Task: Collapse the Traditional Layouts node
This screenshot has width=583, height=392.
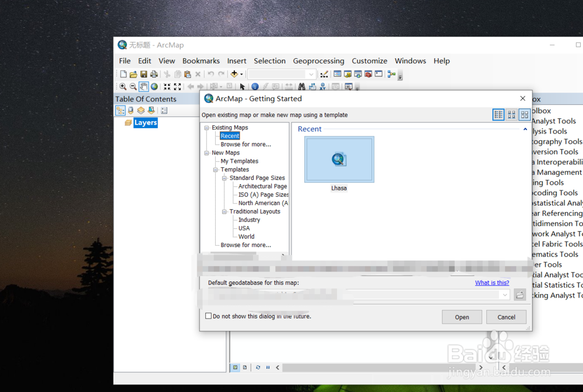Action: [x=224, y=212]
